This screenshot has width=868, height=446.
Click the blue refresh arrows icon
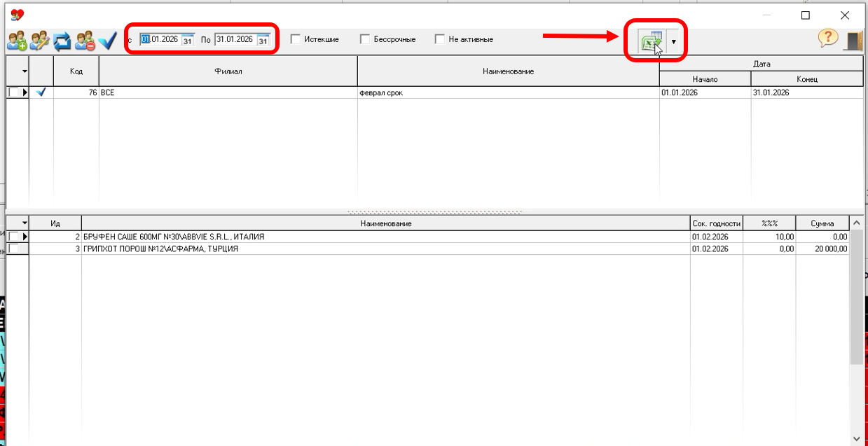click(x=62, y=41)
